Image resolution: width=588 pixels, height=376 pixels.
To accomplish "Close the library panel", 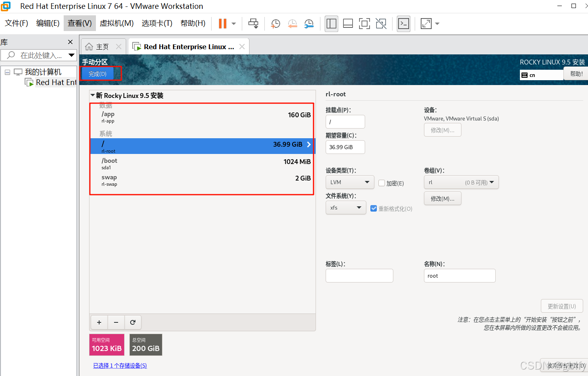I will pos(71,42).
